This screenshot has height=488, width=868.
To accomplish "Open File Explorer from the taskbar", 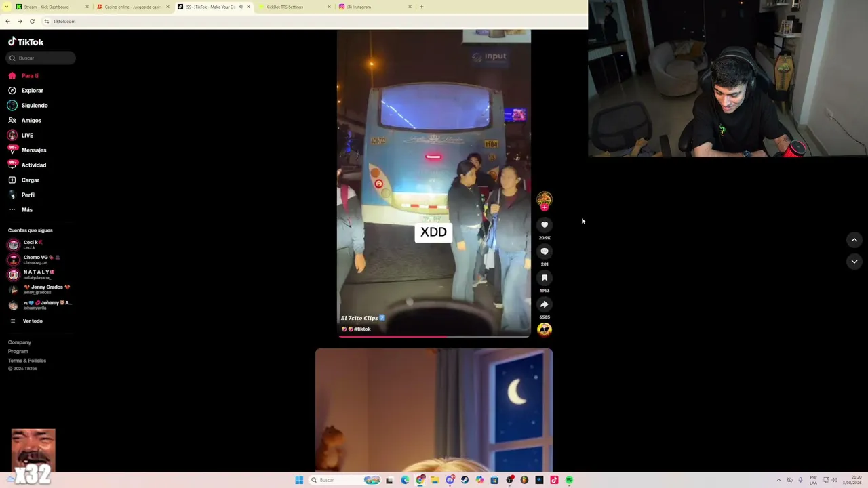I will (435, 480).
